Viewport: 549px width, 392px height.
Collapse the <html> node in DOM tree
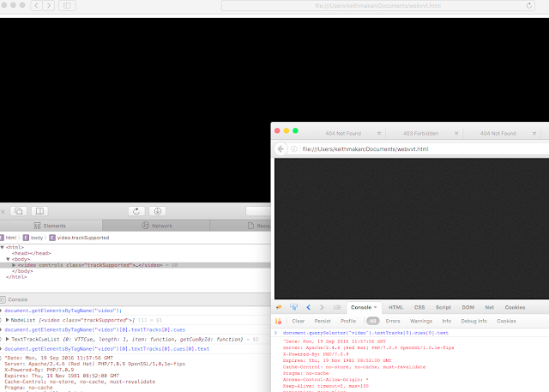[x=2, y=247]
